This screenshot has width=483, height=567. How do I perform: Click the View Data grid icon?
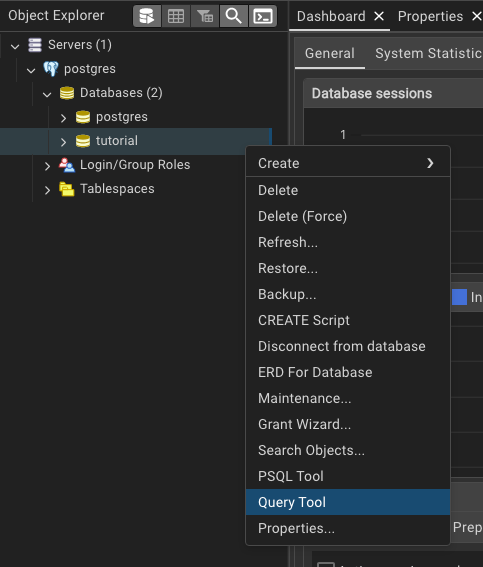176,16
